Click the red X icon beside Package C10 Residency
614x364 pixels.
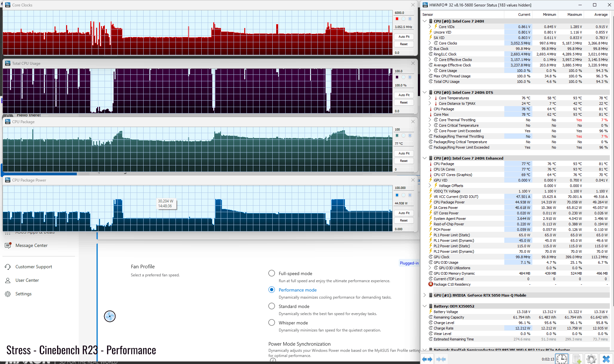[x=431, y=284]
